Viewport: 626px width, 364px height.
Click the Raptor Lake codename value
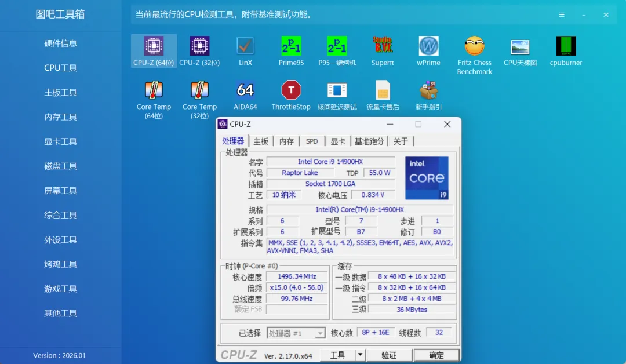click(300, 173)
